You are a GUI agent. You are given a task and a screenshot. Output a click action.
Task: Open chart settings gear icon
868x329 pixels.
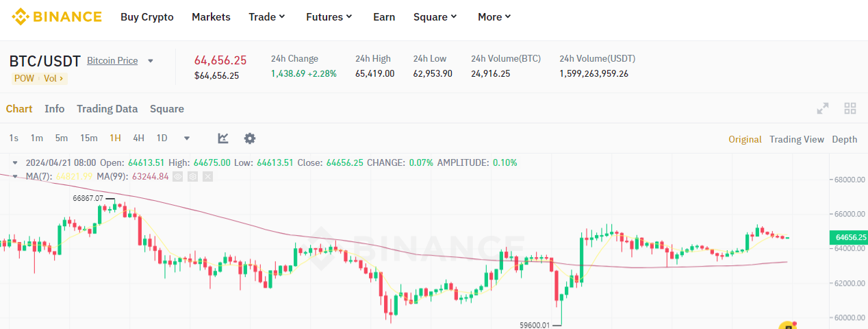coord(250,138)
